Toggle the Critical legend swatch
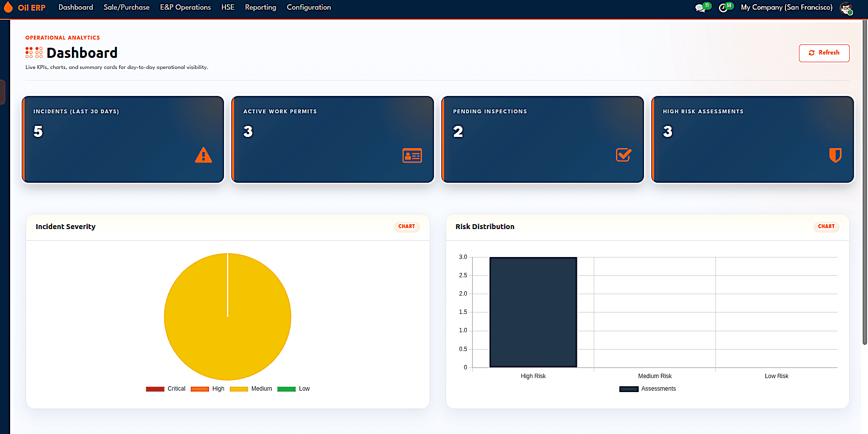 (155, 389)
